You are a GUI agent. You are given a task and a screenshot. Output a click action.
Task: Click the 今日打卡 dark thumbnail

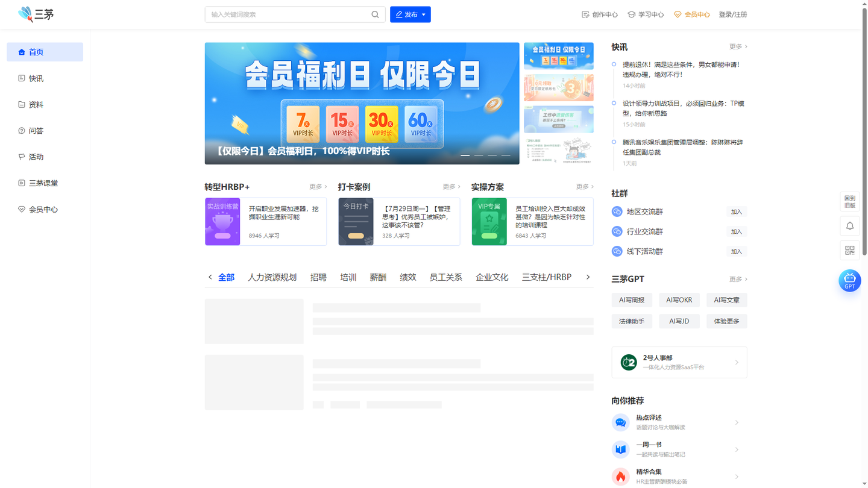(356, 222)
